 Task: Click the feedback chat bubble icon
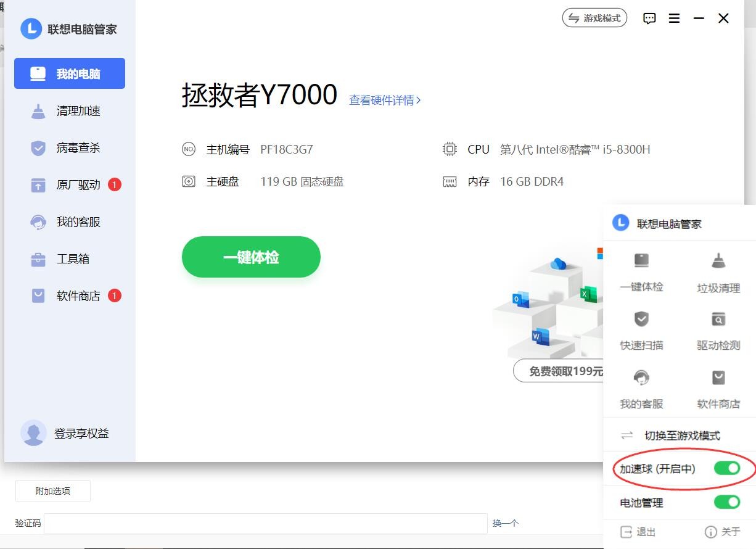coord(649,19)
